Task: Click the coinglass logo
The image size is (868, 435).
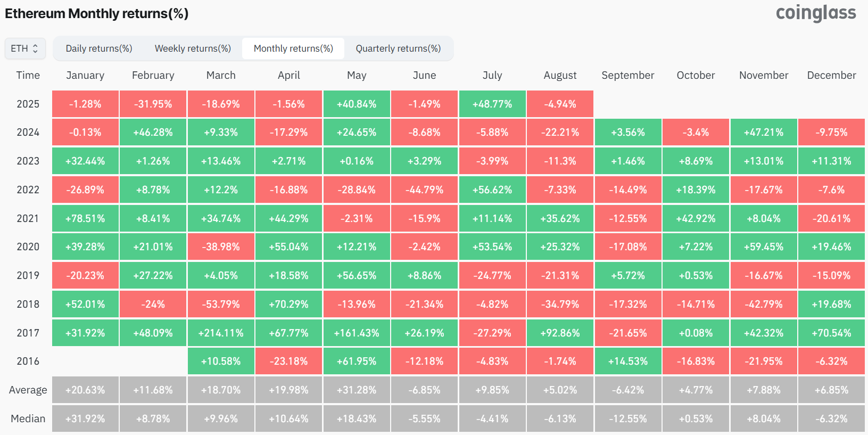Action: tap(816, 13)
